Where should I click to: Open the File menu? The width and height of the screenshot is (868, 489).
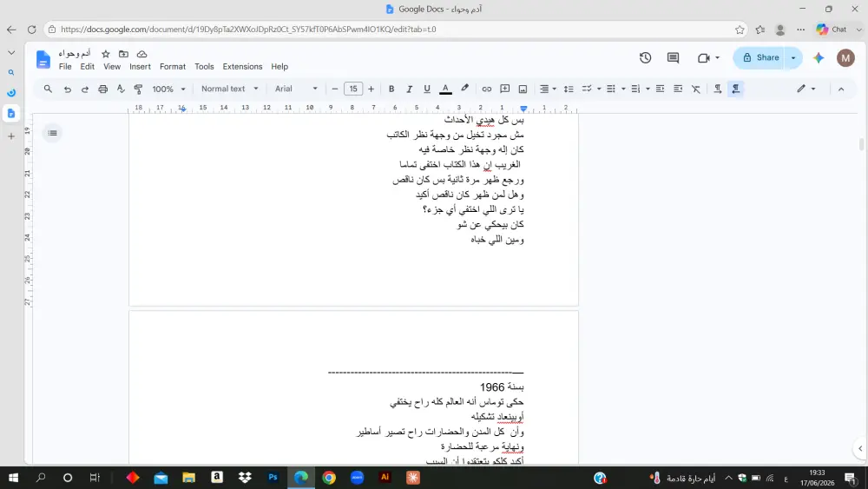tap(65, 67)
